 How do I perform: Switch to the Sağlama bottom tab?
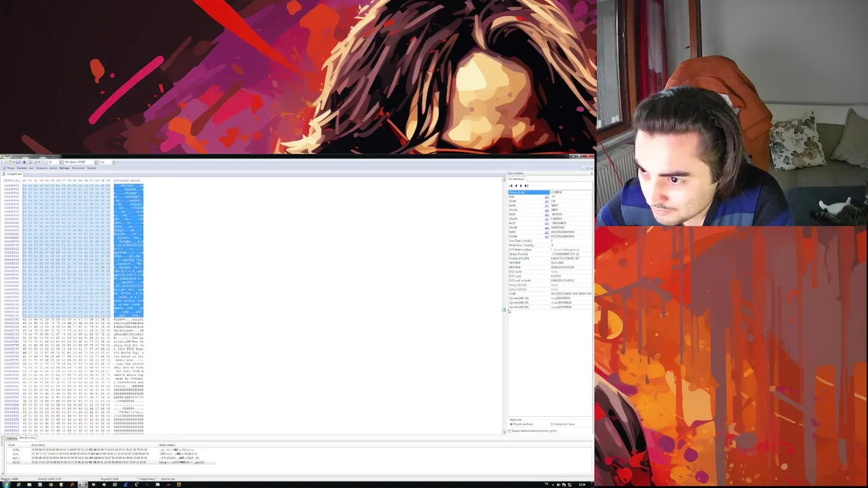point(12,438)
